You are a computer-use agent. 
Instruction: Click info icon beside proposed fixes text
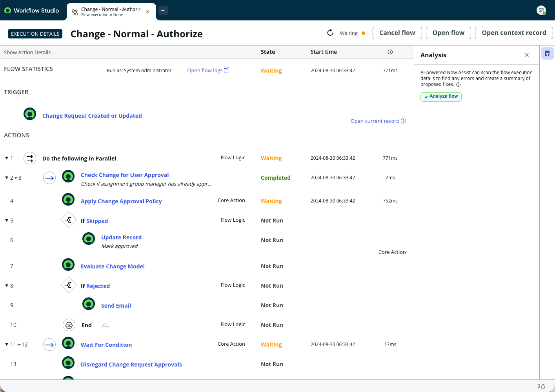458,84
